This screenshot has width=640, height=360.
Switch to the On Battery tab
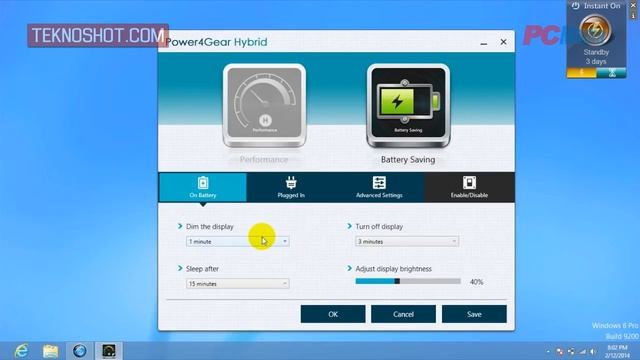tap(203, 187)
